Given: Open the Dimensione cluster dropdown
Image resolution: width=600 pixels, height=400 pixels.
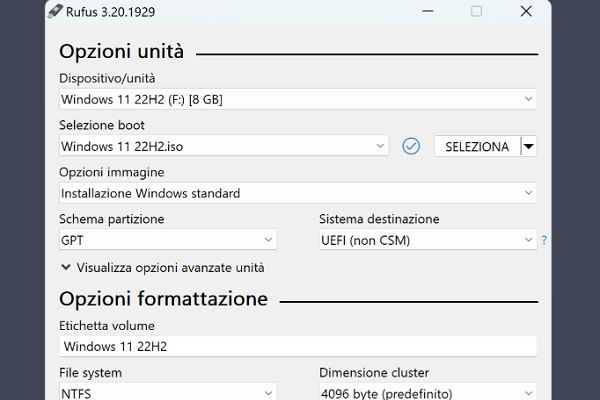Looking at the screenshot, I should click(x=427, y=393).
